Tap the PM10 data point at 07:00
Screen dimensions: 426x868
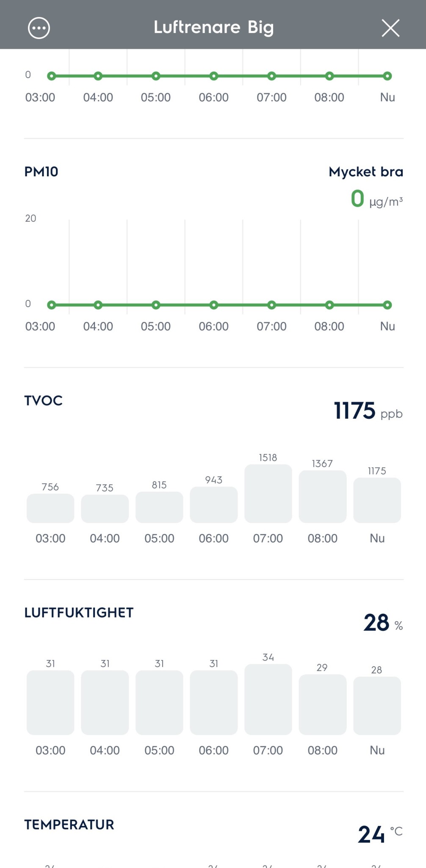point(271,305)
